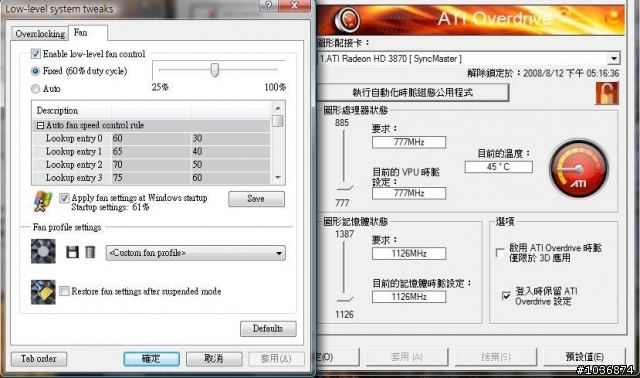Click the delete fan profile trash icon
This screenshot has width=640, height=378.
(90, 252)
